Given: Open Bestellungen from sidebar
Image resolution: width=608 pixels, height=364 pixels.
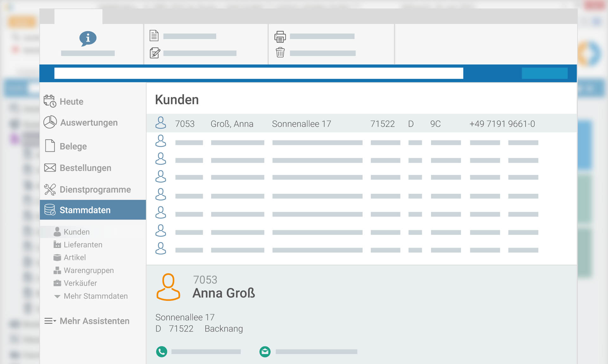Looking at the screenshot, I should coord(85,168).
